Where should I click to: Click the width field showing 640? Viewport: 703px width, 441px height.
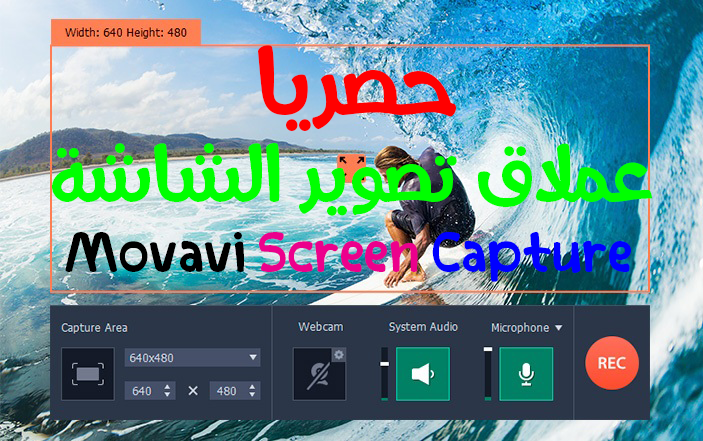(150, 391)
